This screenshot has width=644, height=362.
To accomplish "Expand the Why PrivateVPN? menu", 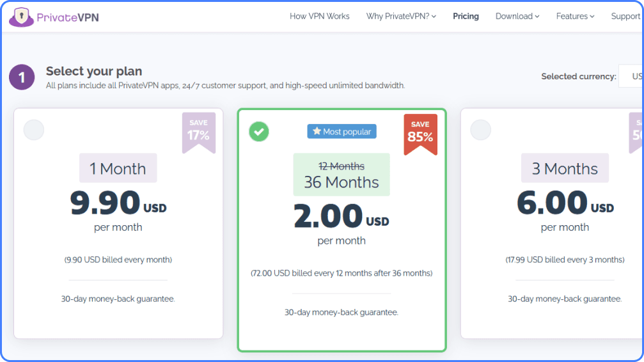I will coord(401,17).
